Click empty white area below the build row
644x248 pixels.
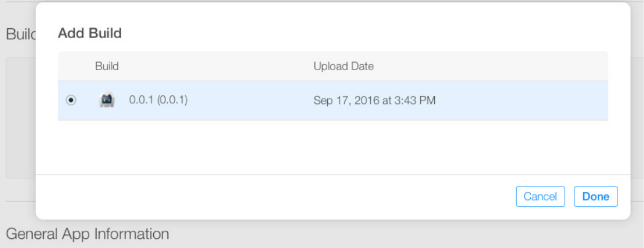[333, 147]
